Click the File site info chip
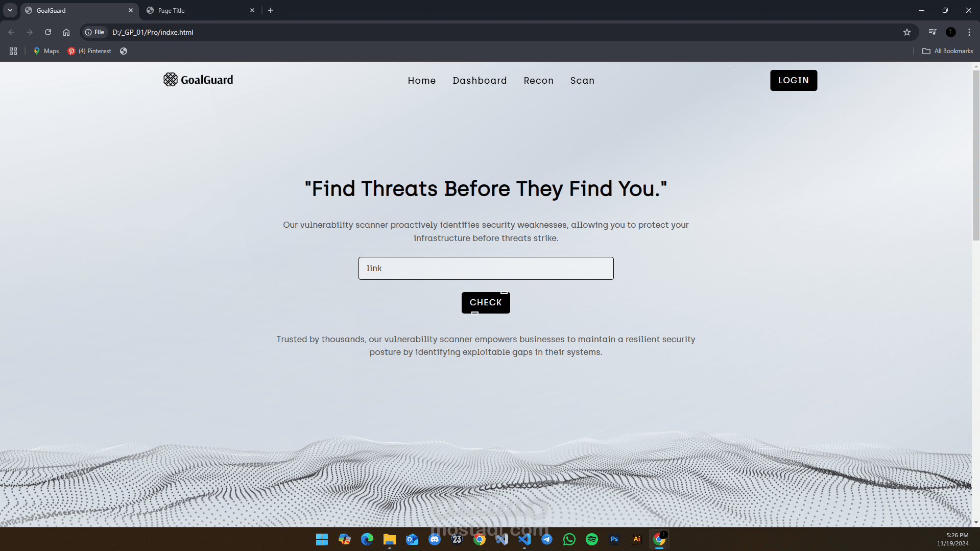980x551 pixels. coord(95,32)
